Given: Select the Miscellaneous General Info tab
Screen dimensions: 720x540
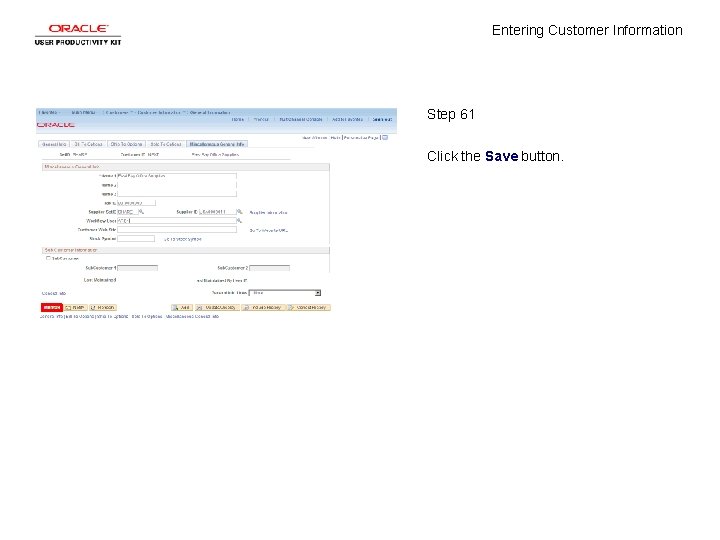Looking at the screenshot, I should 217,144.
